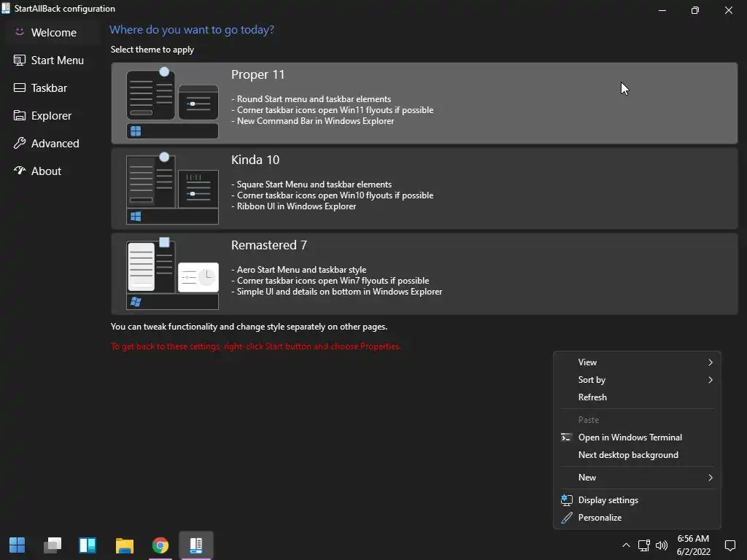Open Display settings from context menu

pyautogui.click(x=637, y=500)
